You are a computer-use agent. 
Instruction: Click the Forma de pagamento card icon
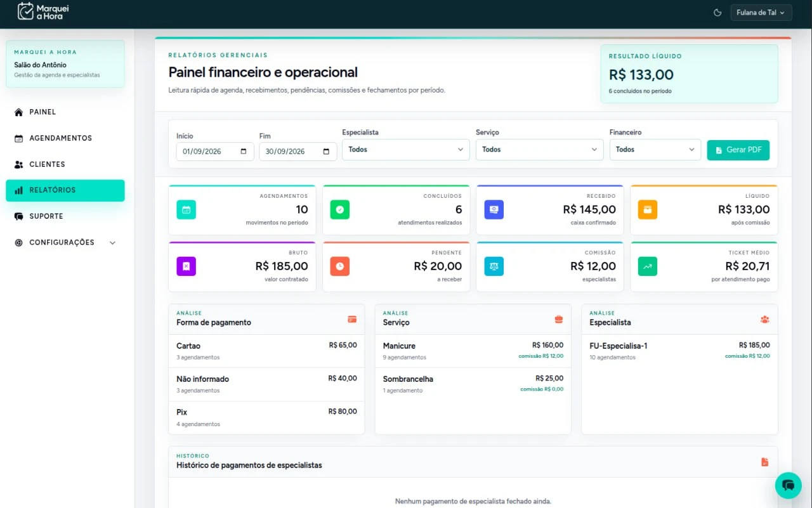pyautogui.click(x=352, y=319)
